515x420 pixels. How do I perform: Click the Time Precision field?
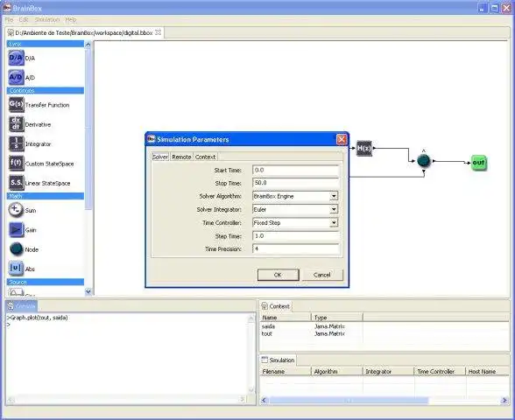click(x=296, y=249)
